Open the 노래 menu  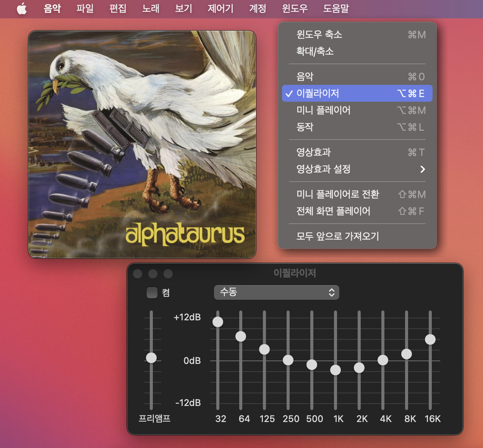click(x=151, y=8)
